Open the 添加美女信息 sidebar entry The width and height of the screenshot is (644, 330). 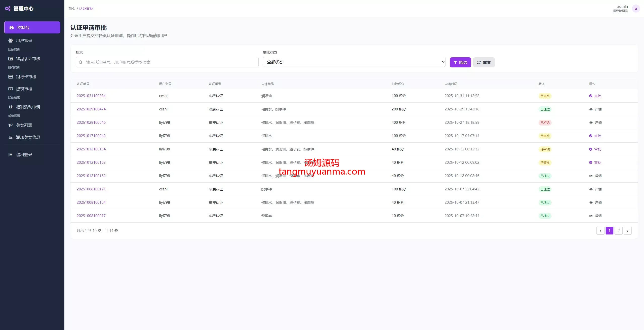point(28,137)
